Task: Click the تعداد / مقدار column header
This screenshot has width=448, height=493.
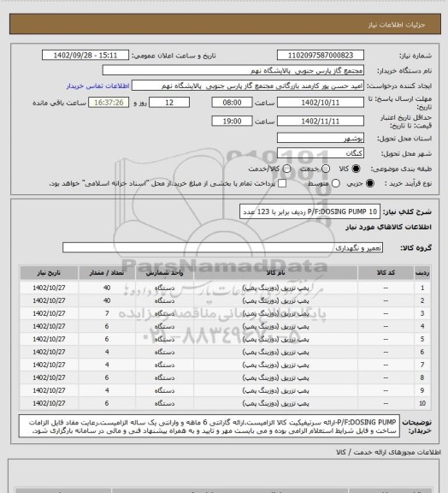Action: click(107, 273)
